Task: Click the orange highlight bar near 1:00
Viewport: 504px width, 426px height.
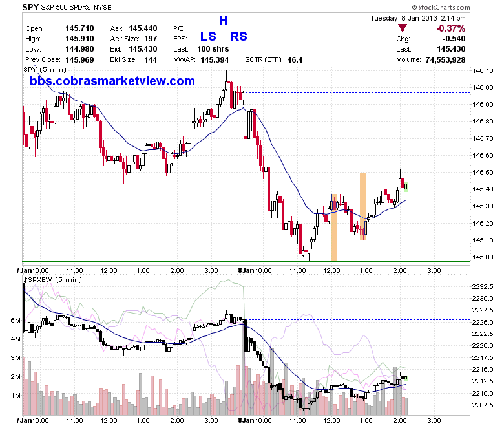Action: (x=362, y=207)
